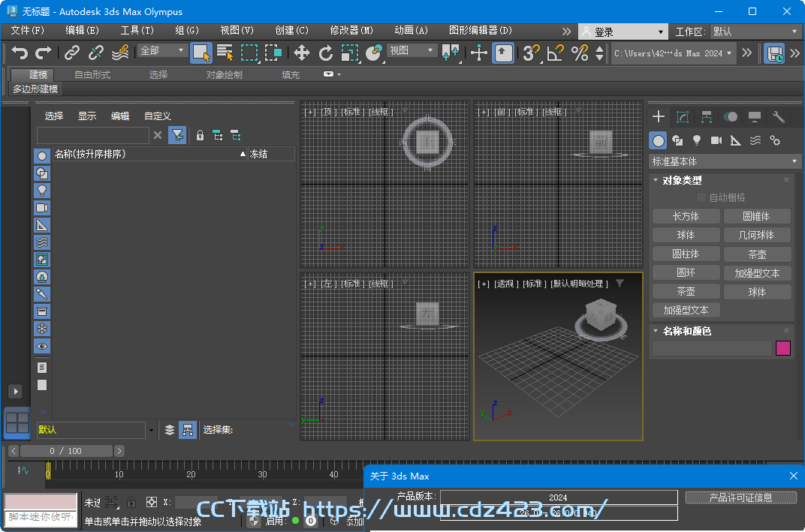Viewport: 805px width, 532px height.
Task: Select the Scale tool in toolbar
Action: [350, 53]
